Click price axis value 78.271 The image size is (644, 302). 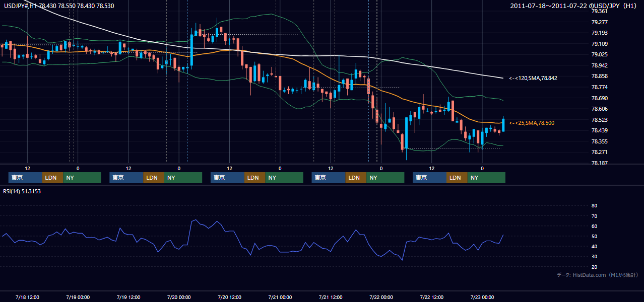(599, 152)
